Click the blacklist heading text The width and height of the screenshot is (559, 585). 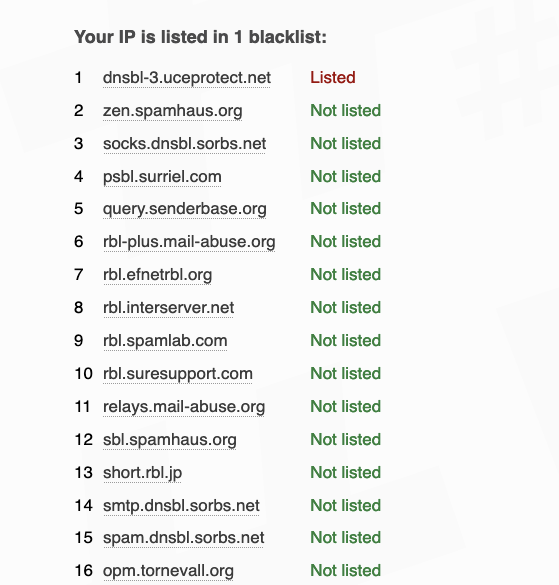[200, 37]
